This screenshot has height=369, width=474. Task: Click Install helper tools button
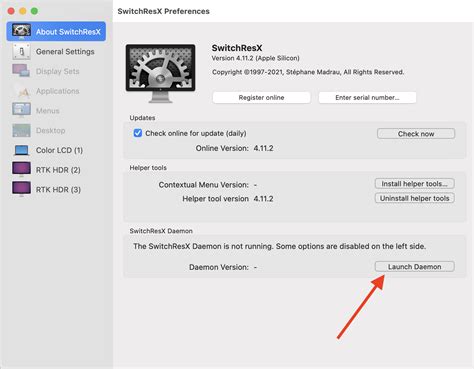coord(415,184)
